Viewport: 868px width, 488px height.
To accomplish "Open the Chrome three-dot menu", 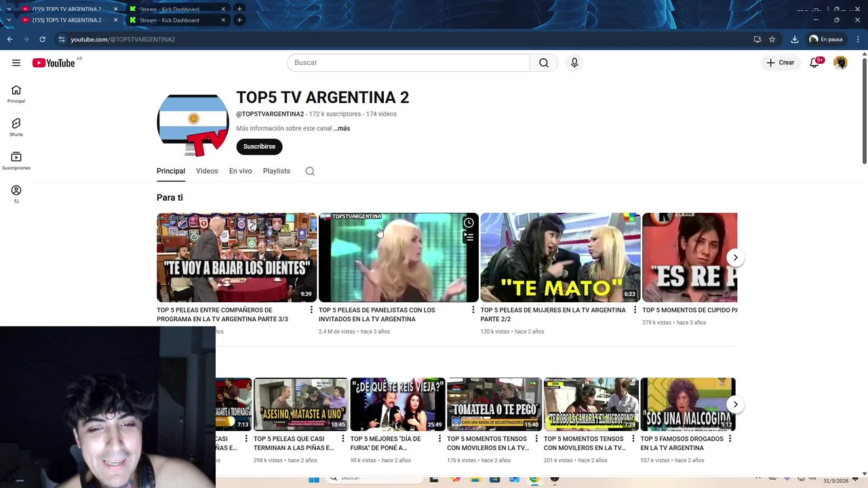I will 857,39.
